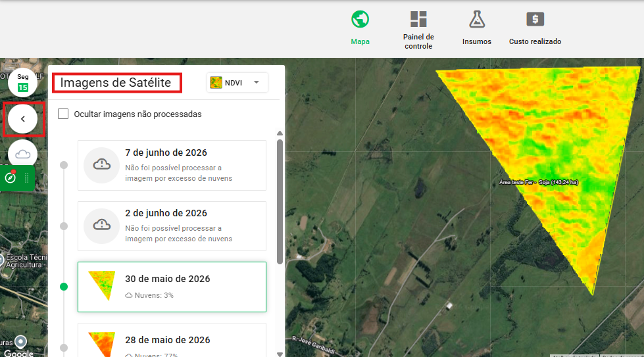The width and height of the screenshot is (644, 357).
Task: Click green timeline dot for 30 de maio
Action: pos(64,287)
